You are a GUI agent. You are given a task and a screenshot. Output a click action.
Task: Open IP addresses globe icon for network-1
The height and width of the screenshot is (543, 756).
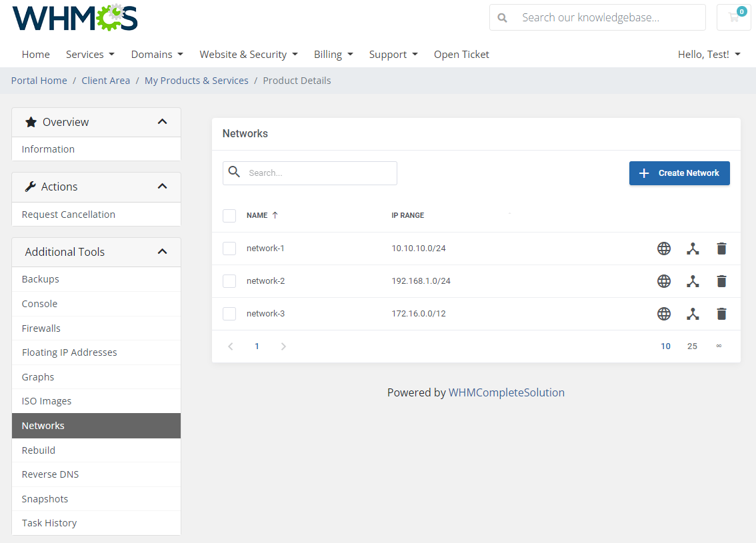[664, 248]
